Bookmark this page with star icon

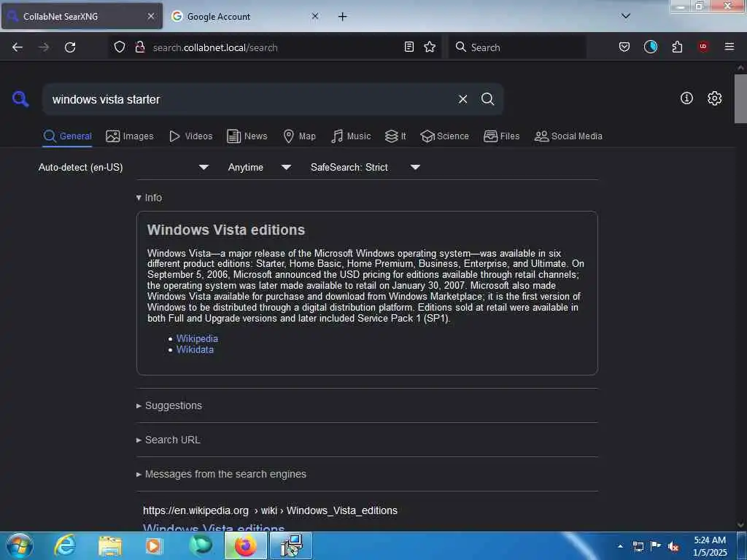[430, 47]
